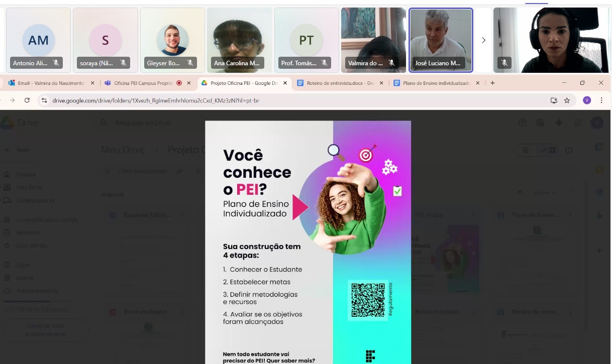Show next participants with the chevron arrow

pyautogui.click(x=483, y=40)
